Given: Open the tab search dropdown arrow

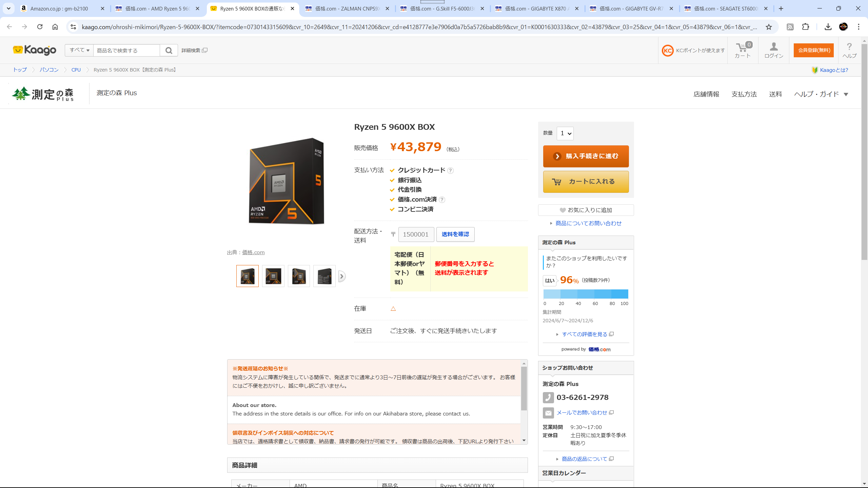Looking at the screenshot, I should (8, 8).
